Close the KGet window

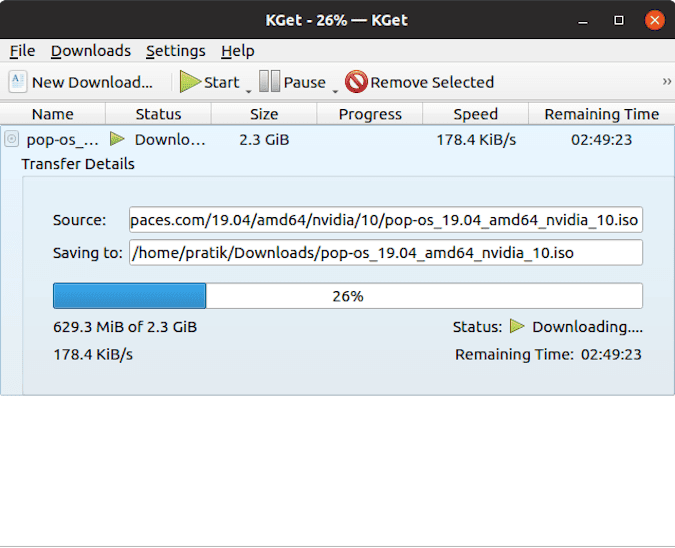pyautogui.click(x=654, y=20)
